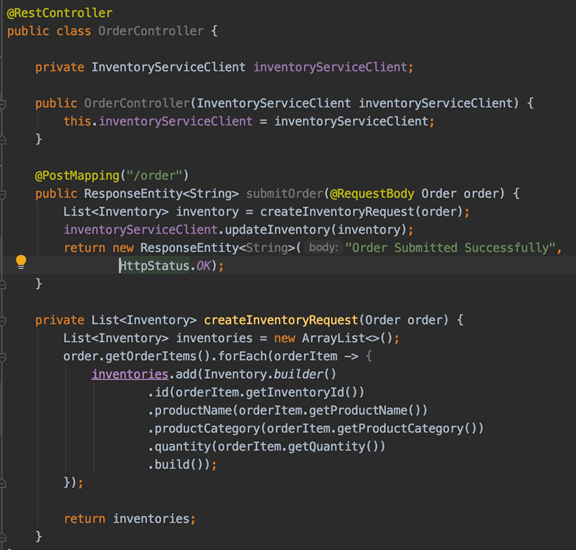The height and width of the screenshot is (550, 576).
Task: Click the body: parameter hint label
Action: click(x=323, y=247)
